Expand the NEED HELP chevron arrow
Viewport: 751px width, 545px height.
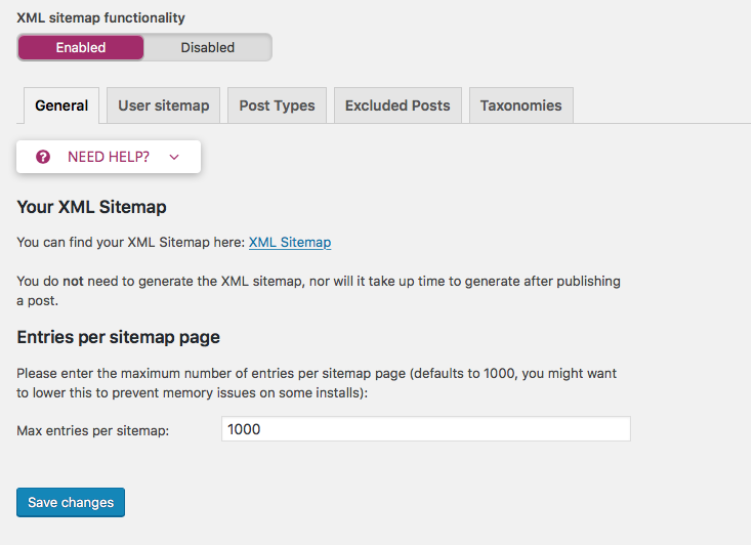(174, 157)
